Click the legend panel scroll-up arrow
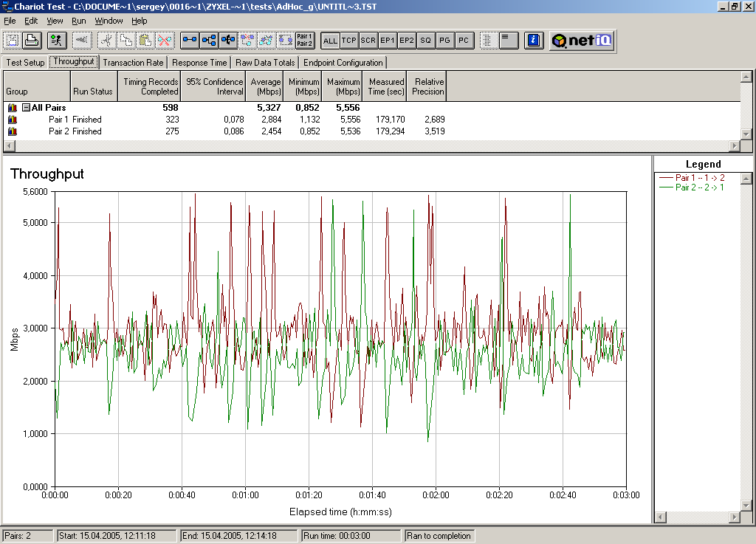Image resolution: width=756 pixels, height=544 pixels. coord(746,178)
